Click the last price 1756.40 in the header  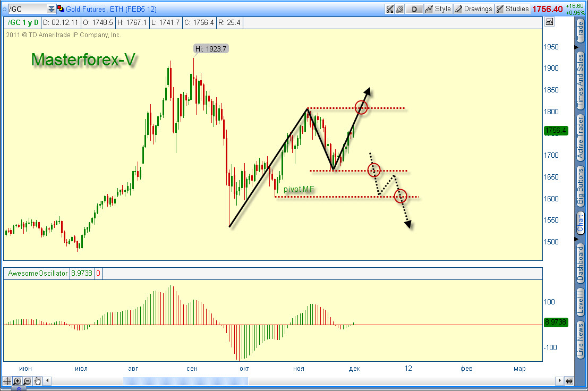548,9
